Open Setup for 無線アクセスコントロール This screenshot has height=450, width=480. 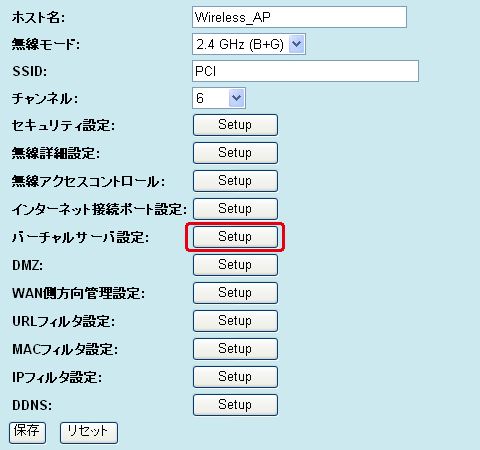point(235,181)
